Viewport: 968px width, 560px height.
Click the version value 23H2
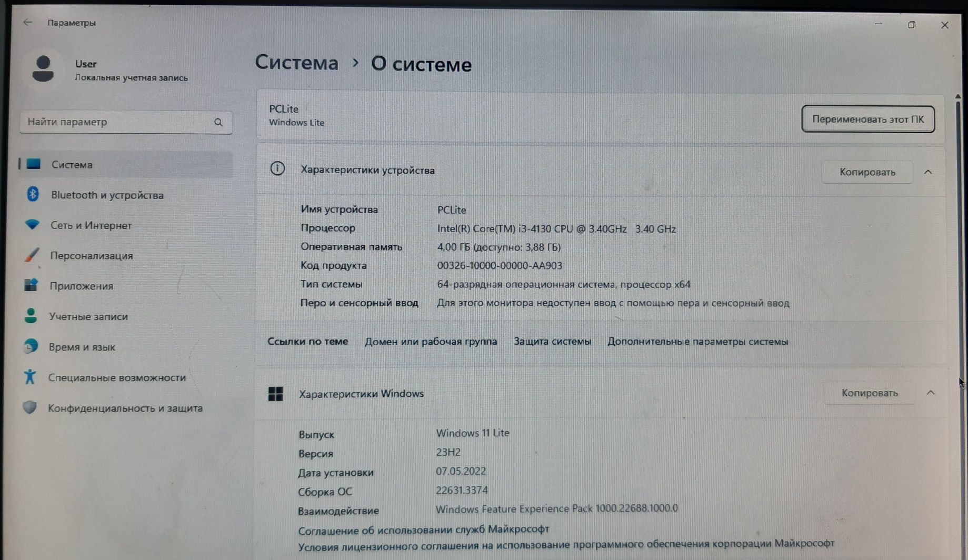448,452
